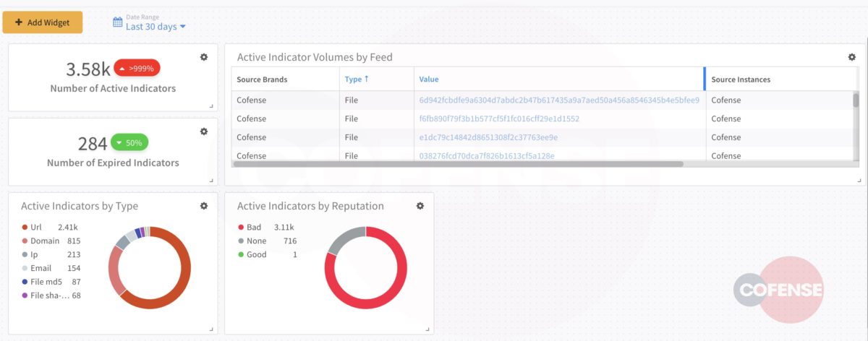Toggle the Domain legend entry
Screen dimensions: 868x341
[x=44, y=241]
